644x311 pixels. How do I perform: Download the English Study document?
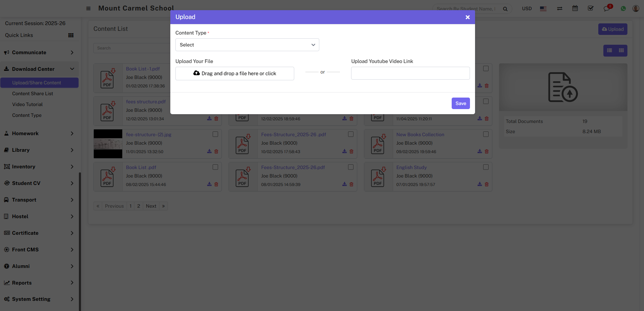click(x=479, y=184)
